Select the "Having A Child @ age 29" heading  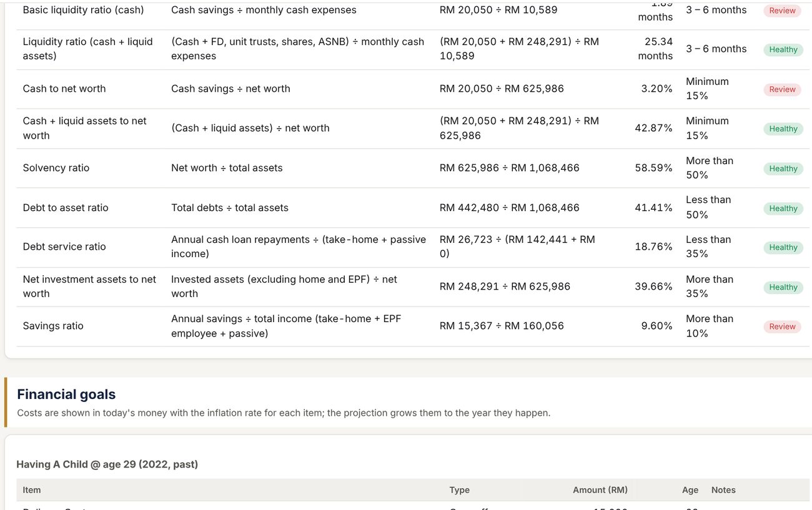coord(107,464)
